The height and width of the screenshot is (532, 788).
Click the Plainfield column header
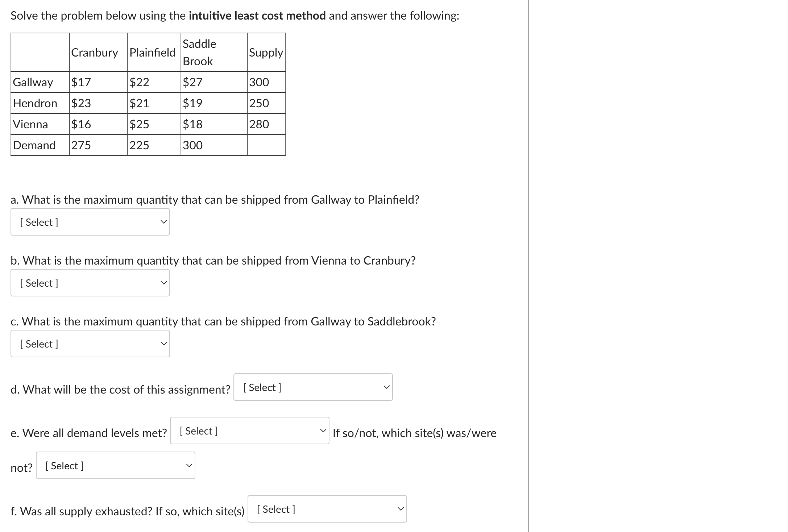coord(152,53)
